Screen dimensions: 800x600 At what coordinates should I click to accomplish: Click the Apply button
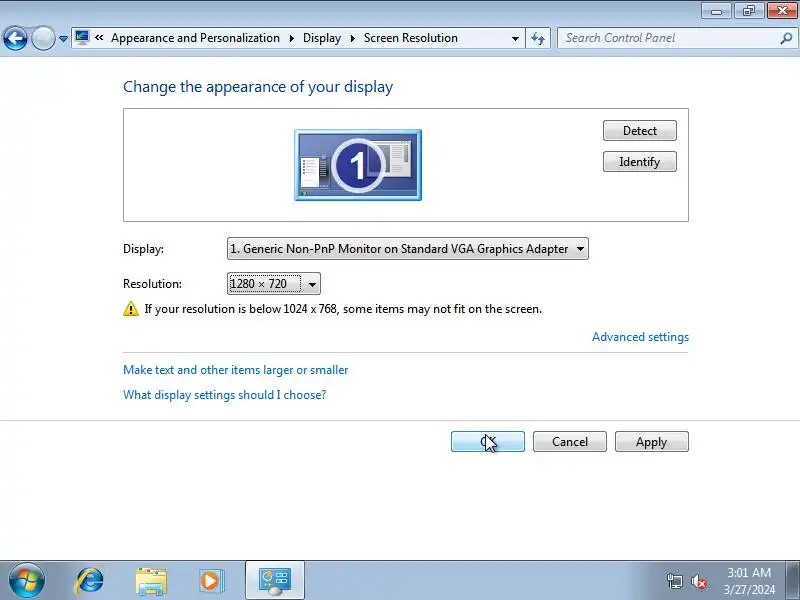tap(652, 442)
